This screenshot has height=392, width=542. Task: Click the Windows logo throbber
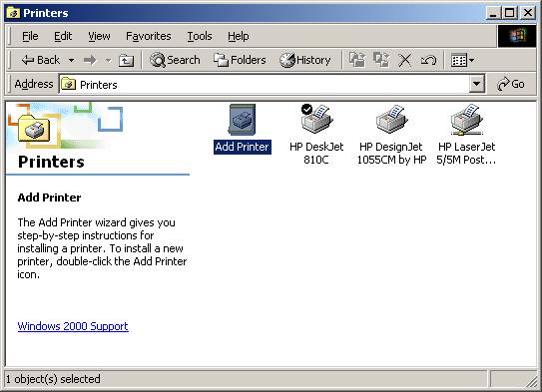517,36
